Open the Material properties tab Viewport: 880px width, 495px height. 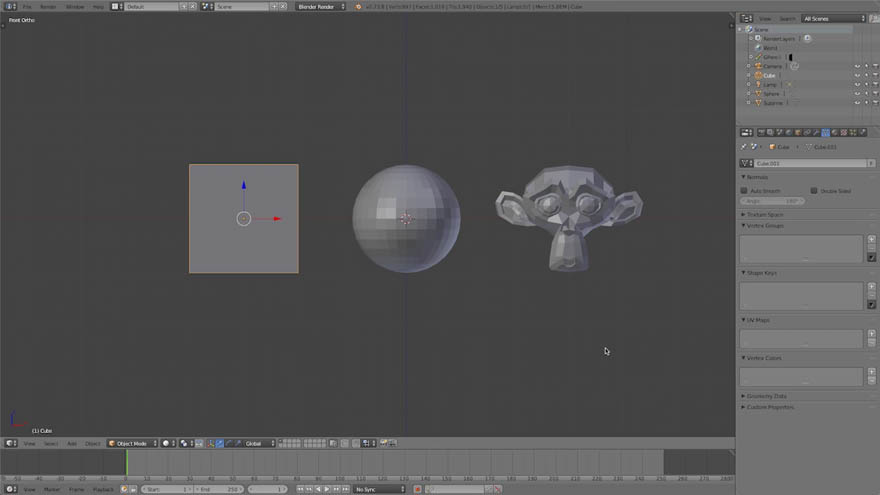click(835, 132)
